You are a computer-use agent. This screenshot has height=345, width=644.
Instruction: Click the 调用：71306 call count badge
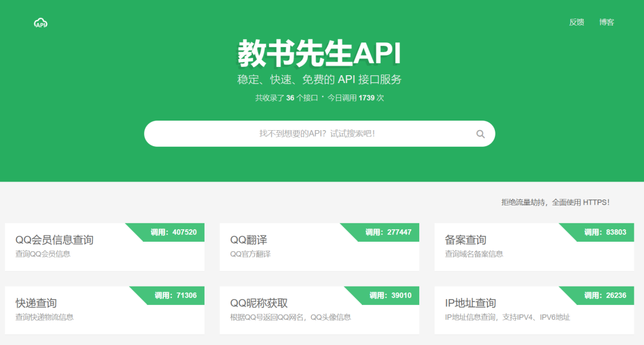[175, 295]
